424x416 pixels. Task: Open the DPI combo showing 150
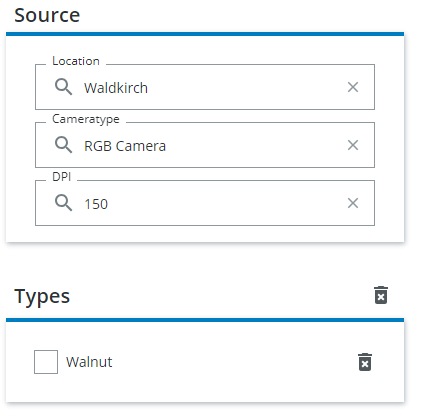(x=205, y=203)
